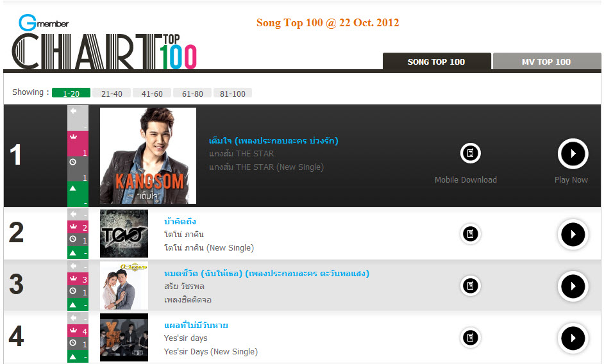Play the rank 2 song now
Screen dimensions: 604x364
coord(573,234)
